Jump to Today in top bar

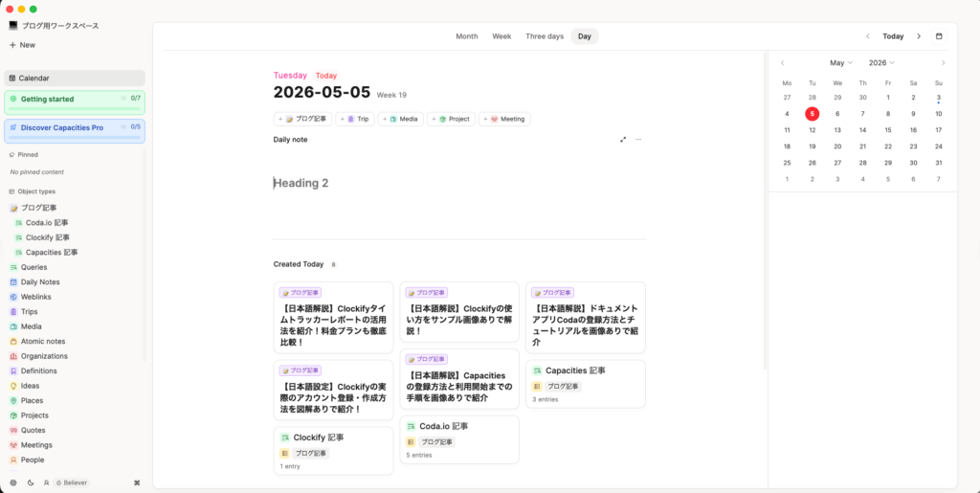893,36
